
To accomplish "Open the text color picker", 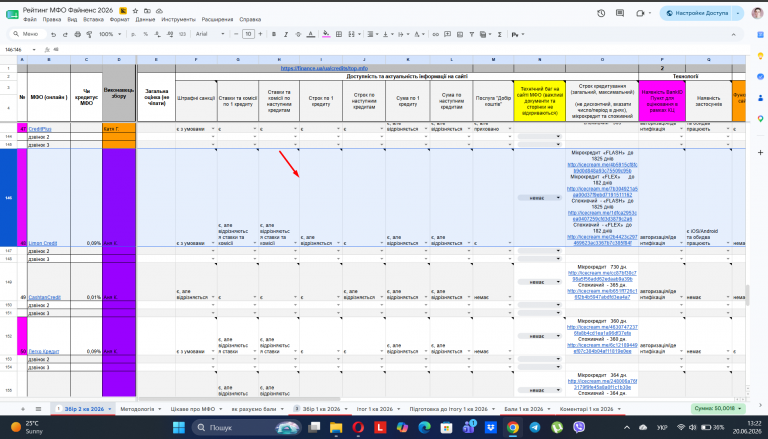I will click(x=311, y=34).
